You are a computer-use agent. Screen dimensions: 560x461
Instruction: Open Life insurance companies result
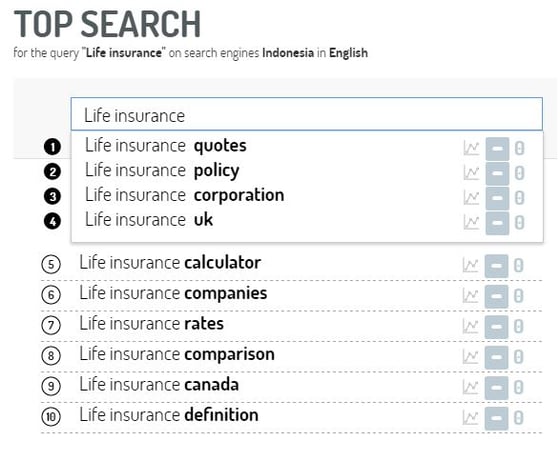[x=173, y=293]
